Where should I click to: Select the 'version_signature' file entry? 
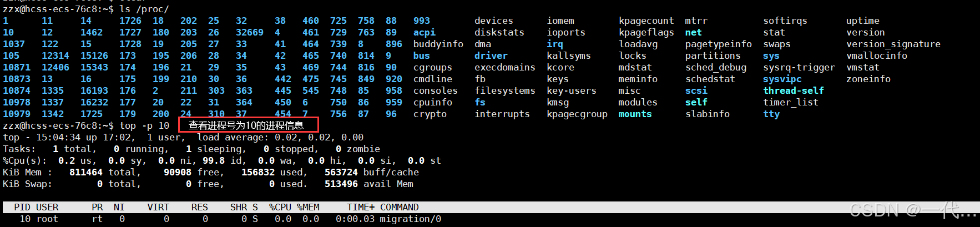(893, 44)
